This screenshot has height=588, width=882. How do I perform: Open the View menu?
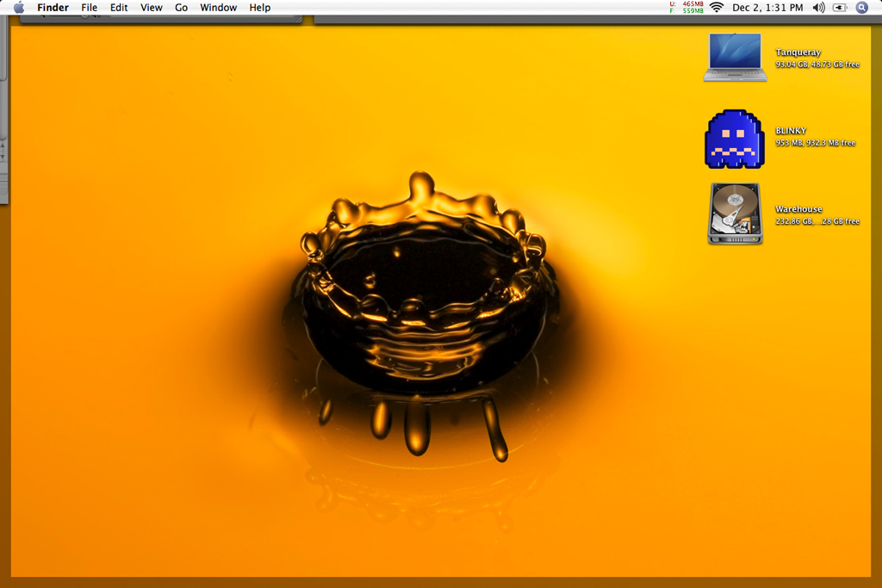(152, 7)
